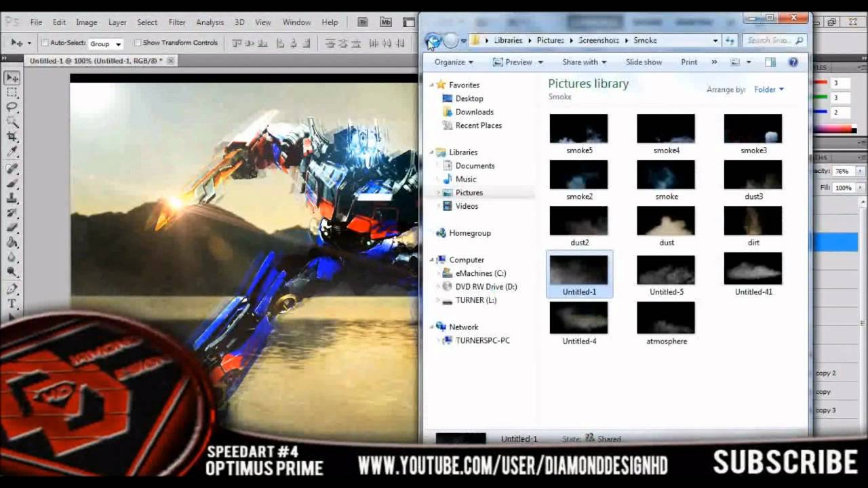Show more commands with the chevron button
The image size is (868, 488).
click(714, 62)
